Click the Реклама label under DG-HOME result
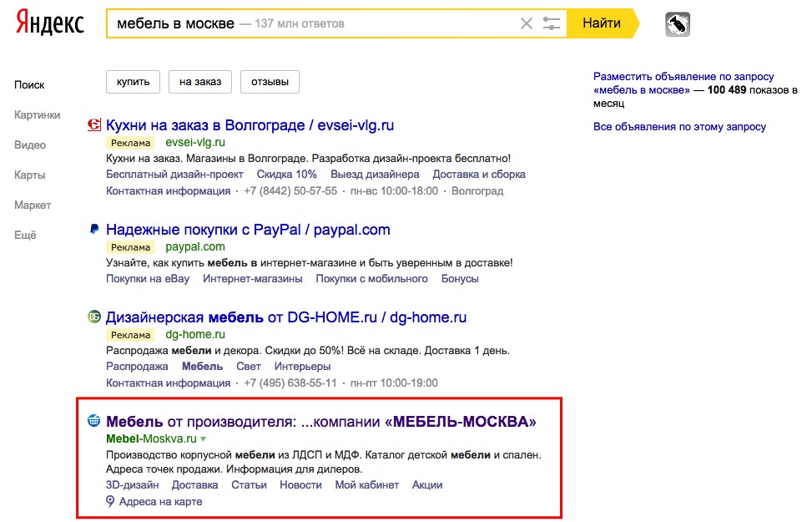This screenshot has width=812, height=522. pyautogui.click(x=130, y=335)
